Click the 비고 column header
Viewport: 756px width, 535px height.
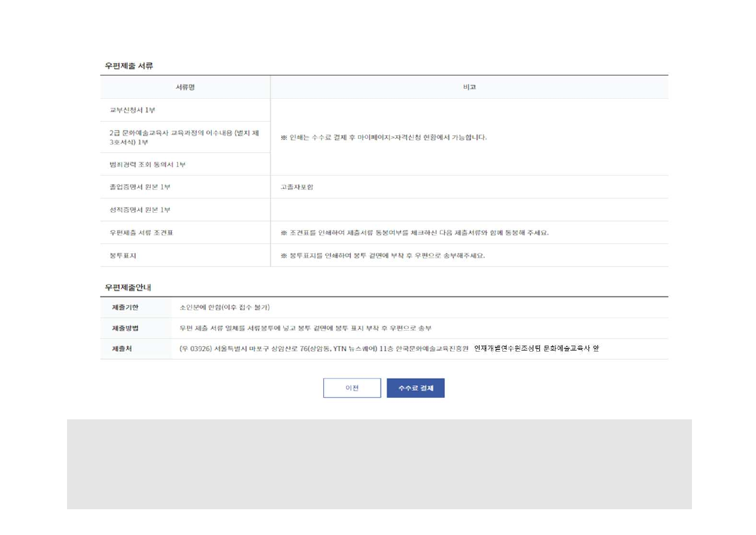(469, 87)
